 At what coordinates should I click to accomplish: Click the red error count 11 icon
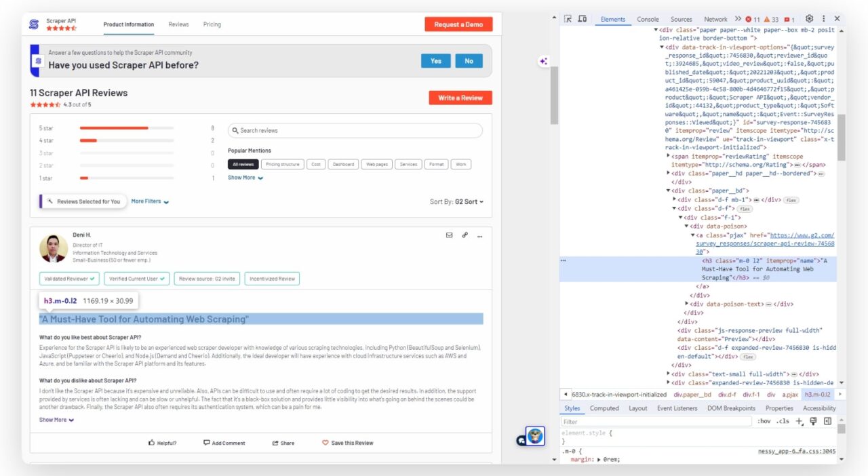click(x=753, y=20)
